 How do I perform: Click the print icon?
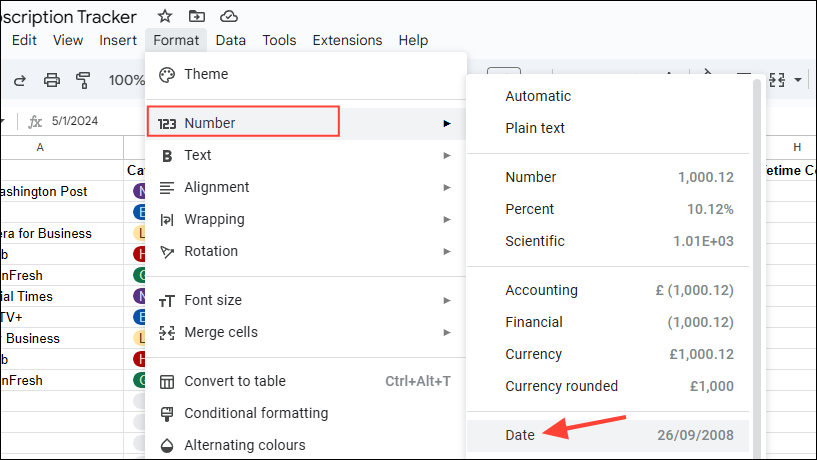click(52, 80)
